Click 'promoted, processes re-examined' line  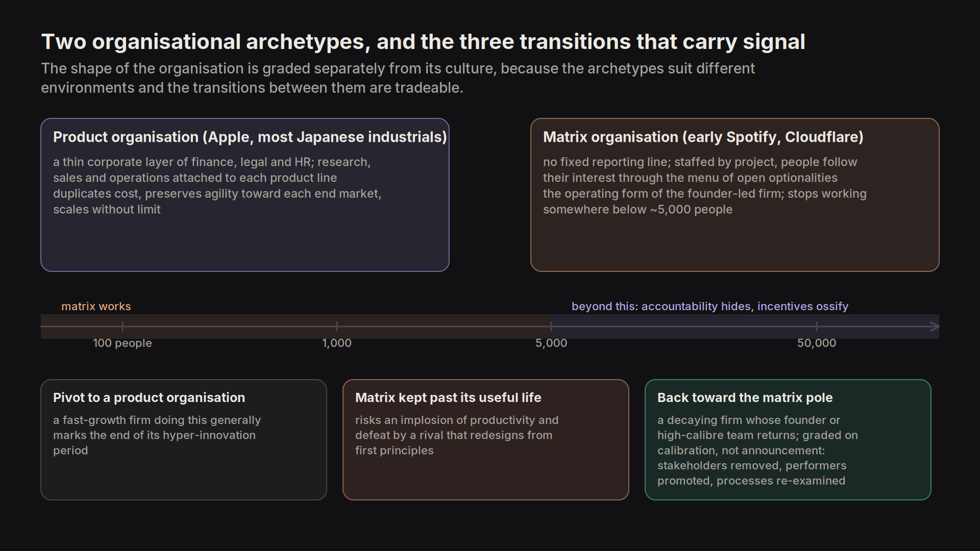(751, 481)
